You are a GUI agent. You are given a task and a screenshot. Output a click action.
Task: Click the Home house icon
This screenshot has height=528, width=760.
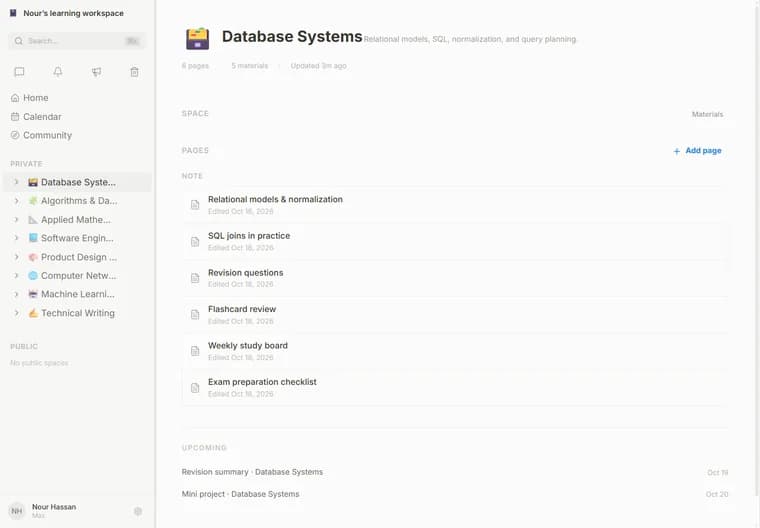point(15,98)
